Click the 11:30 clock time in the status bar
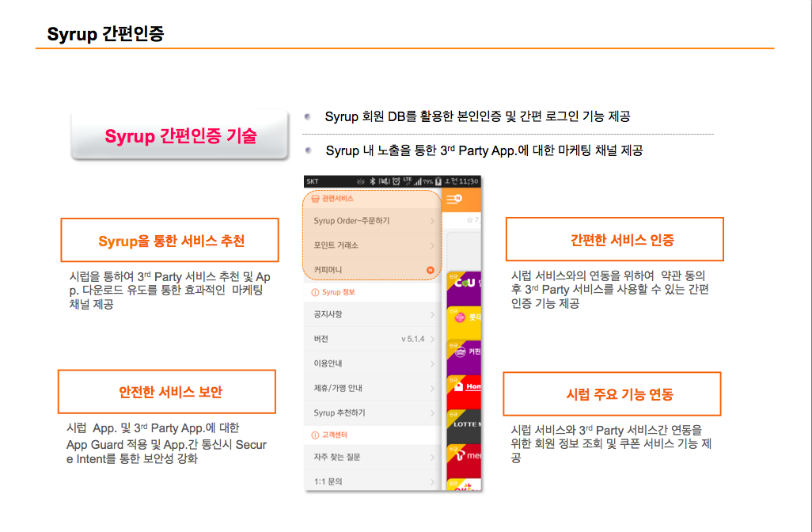Viewport: 812px width, 532px height. [x=469, y=181]
